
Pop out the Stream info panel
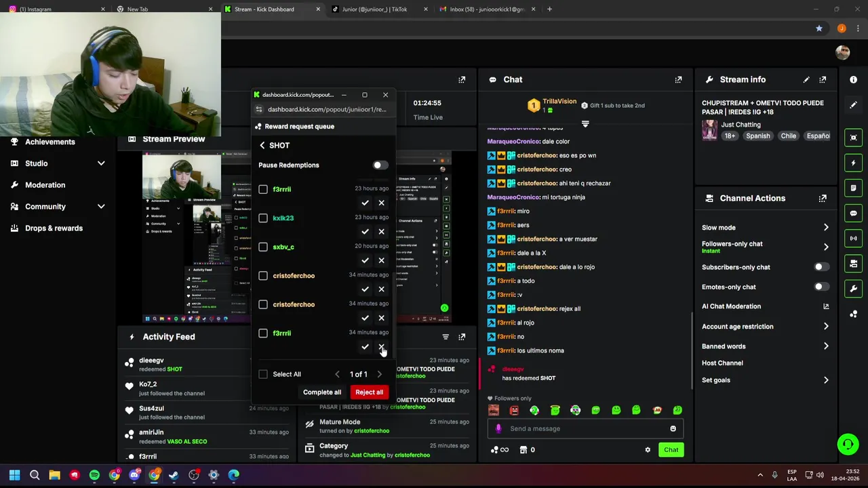(x=823, y=80)
